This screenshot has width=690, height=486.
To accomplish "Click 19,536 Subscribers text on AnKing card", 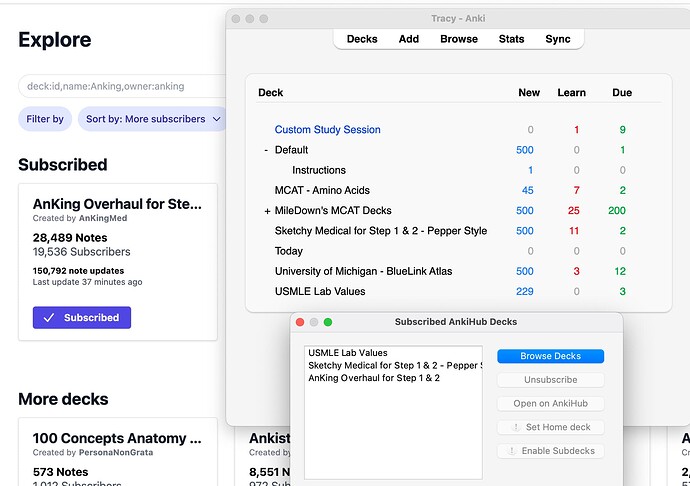I will click(81, 252).
